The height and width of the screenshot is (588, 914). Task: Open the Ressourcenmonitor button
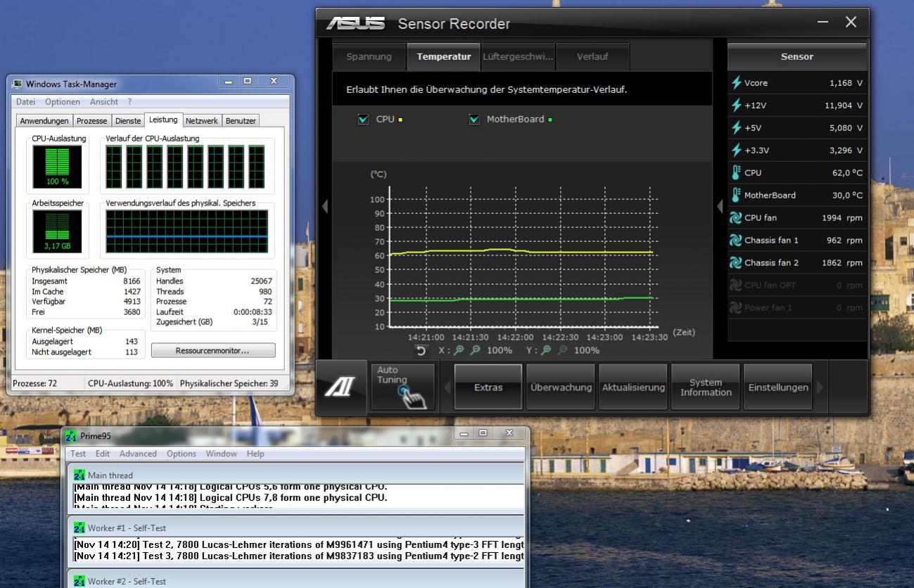pos(213,350)
